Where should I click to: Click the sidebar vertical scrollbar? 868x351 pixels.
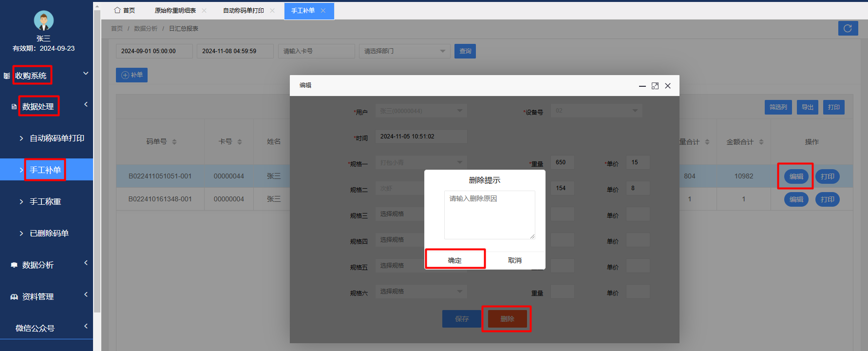coord(97,161)
